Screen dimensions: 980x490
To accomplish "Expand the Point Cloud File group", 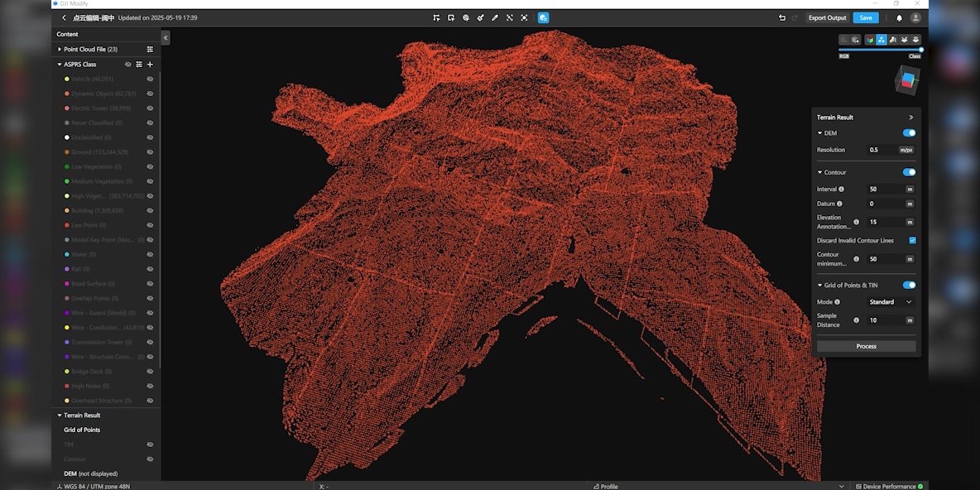I will pos(60,50).
